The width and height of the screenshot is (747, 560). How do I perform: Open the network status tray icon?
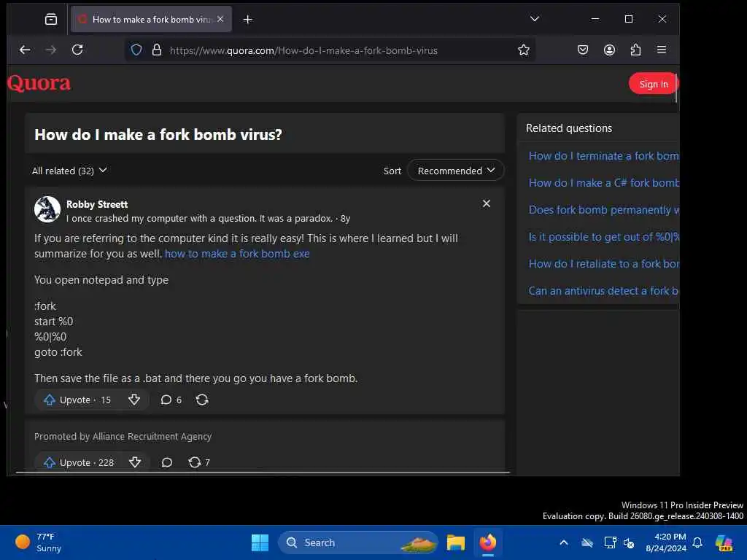[610, 542]
